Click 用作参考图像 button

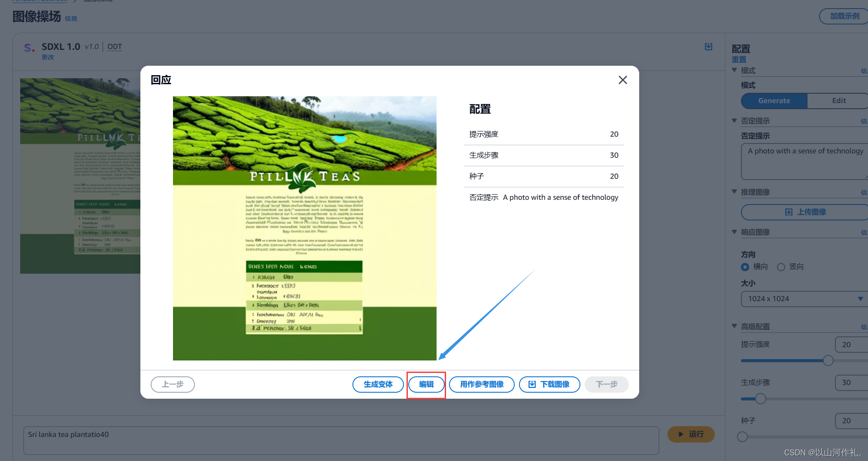[482, 385]
